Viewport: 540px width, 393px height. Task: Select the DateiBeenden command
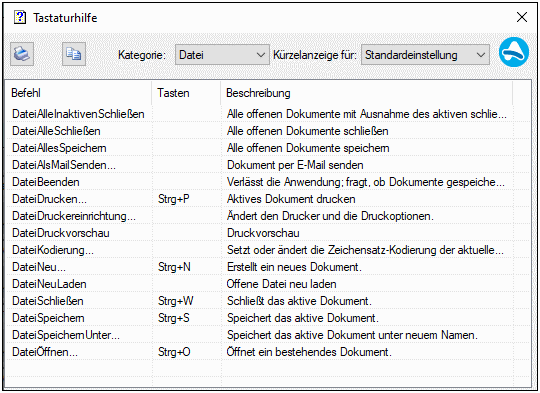click(x=45, y=182)
